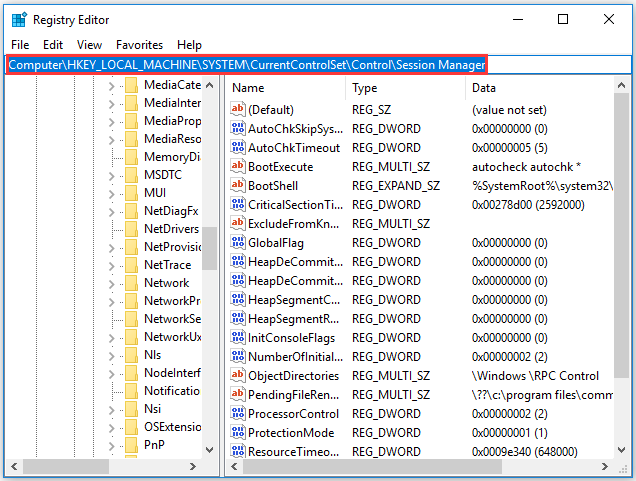Select the Notificatio tree item
Screen dimensions: 636x481
coord(172,391)
